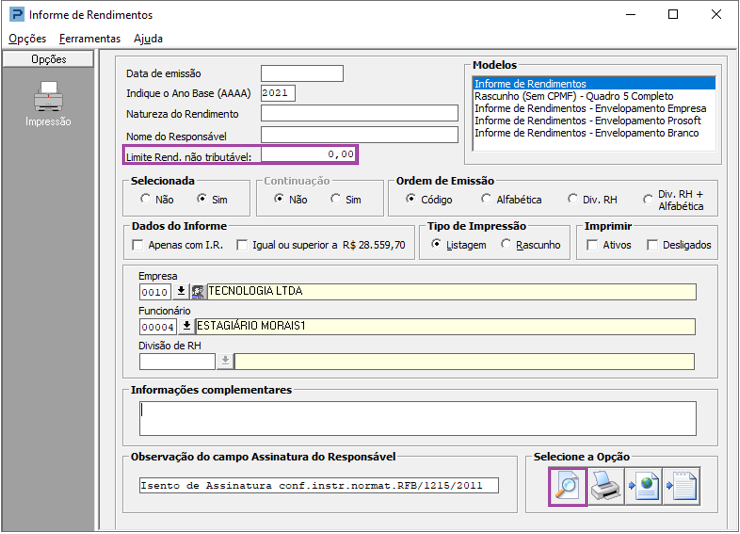Click the Impressão printer icon in sidebar
The height and width of the screenshot is (534, 740).
(x=48, y=97)
